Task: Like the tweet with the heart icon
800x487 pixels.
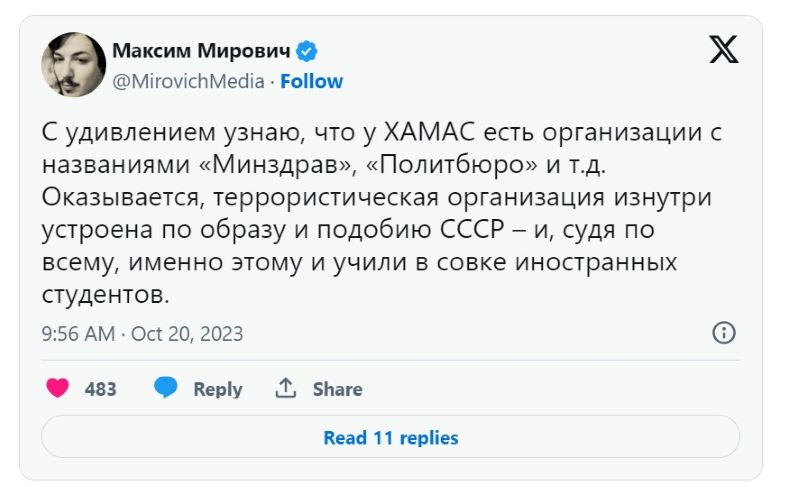Action: 58,388
